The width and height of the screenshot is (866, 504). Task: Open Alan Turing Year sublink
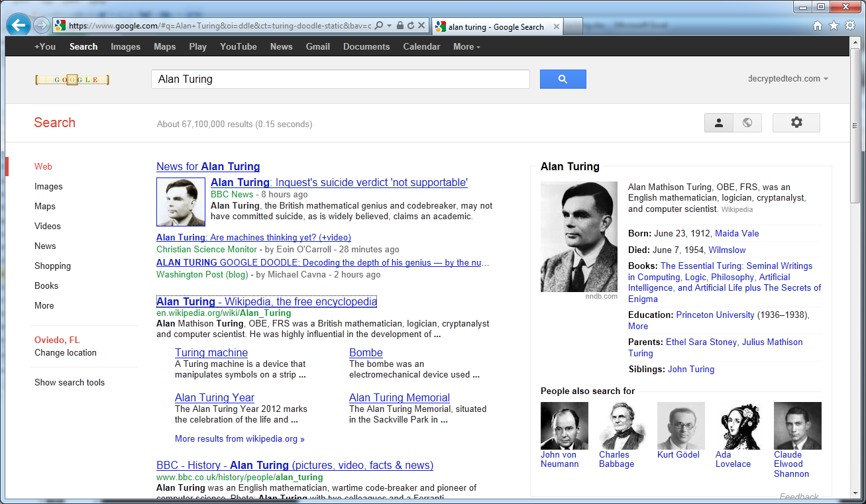click(x=215, y=398)
